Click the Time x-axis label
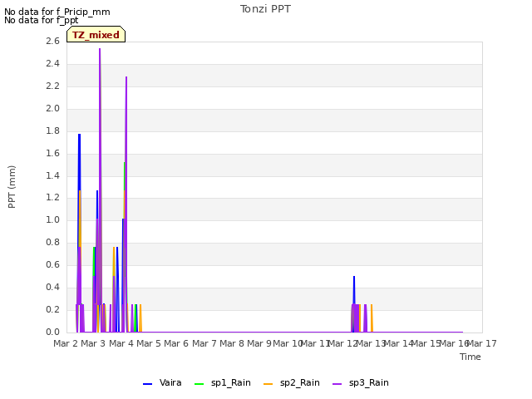 470,357
